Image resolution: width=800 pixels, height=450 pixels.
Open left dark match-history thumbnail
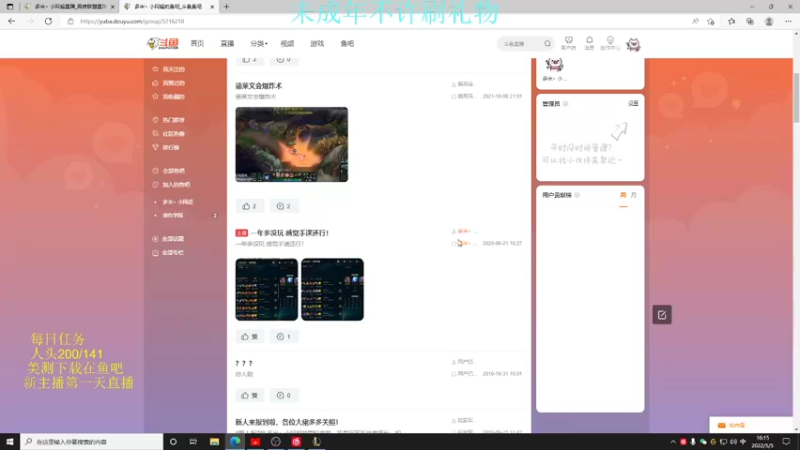(266, 289)
